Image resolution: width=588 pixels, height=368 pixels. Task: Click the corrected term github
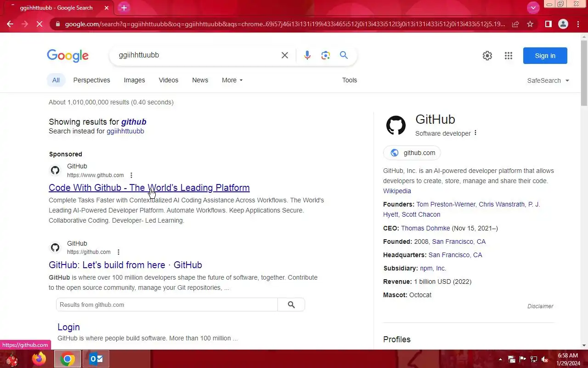coord(134,122)
